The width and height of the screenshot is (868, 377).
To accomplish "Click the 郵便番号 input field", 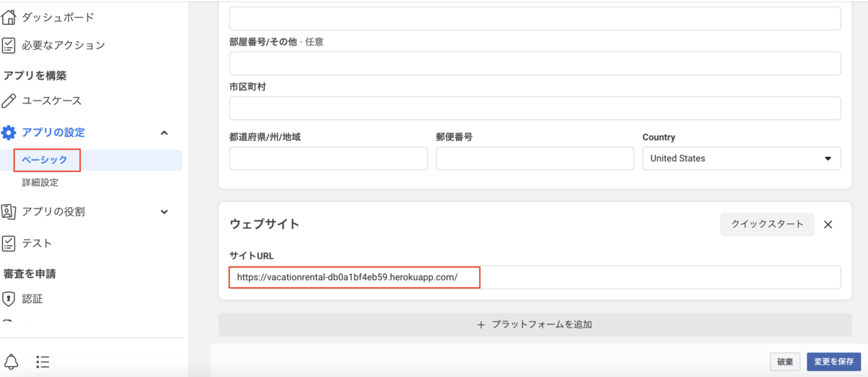I will [535, 158].
